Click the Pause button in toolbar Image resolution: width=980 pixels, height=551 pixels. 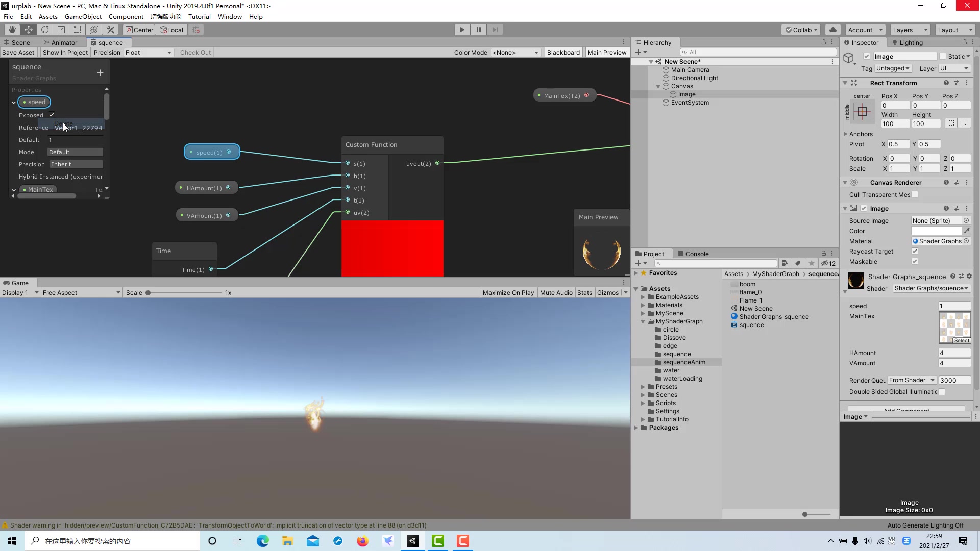tap(479, 29)
